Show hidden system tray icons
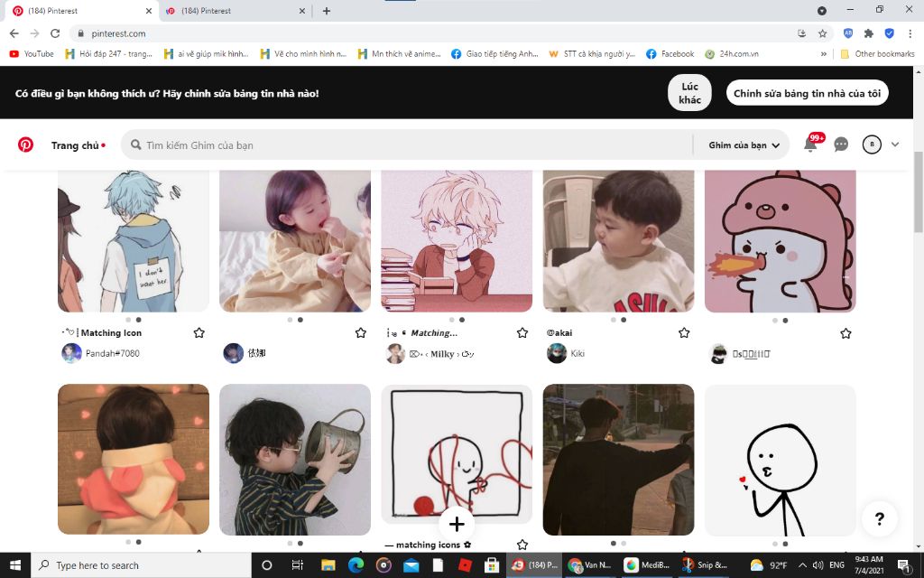The height and width of the screenshot is (578, 924). point(802,565)
